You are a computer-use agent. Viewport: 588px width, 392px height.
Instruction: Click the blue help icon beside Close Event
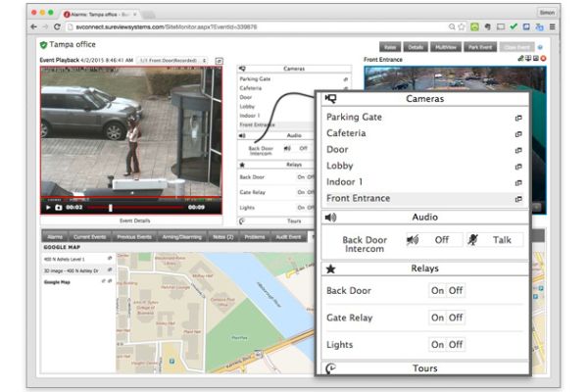click(x=540, y=47)
